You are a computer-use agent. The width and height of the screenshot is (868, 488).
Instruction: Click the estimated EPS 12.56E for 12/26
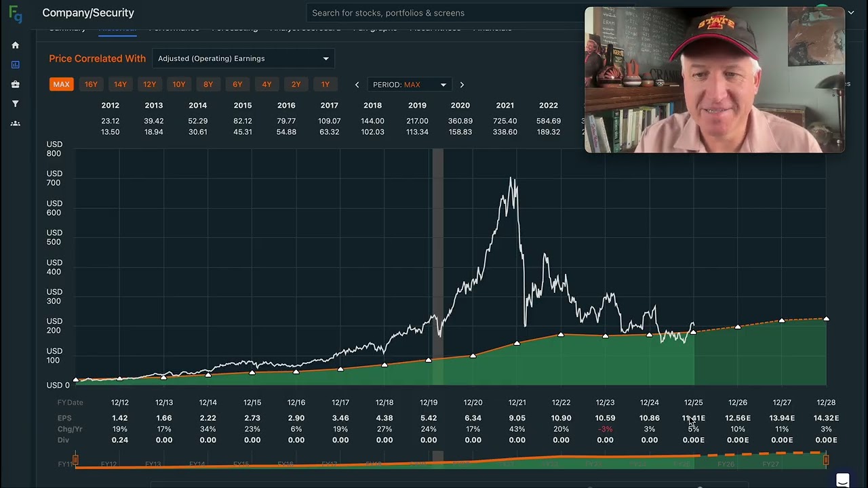point(738,418)
